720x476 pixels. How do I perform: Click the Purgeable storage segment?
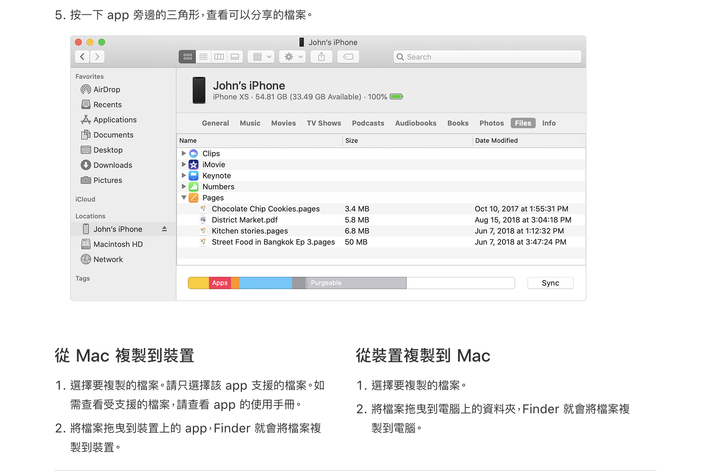coord(356,283)
